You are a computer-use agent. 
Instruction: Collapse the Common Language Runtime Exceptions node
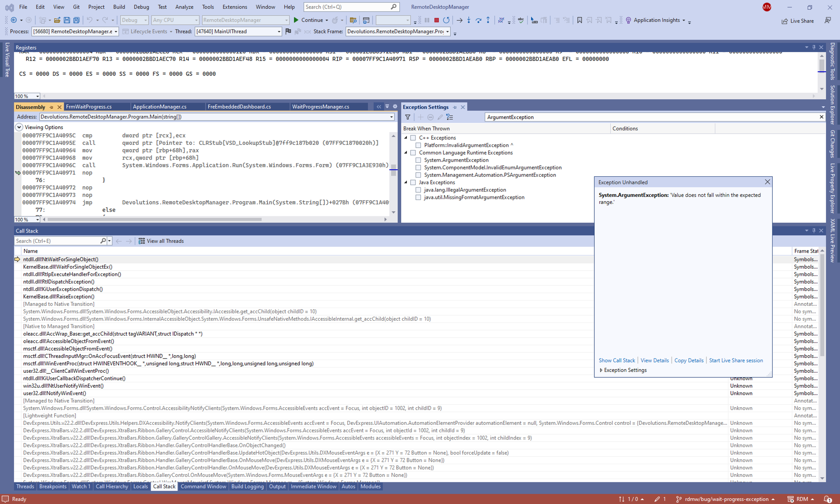406,153
